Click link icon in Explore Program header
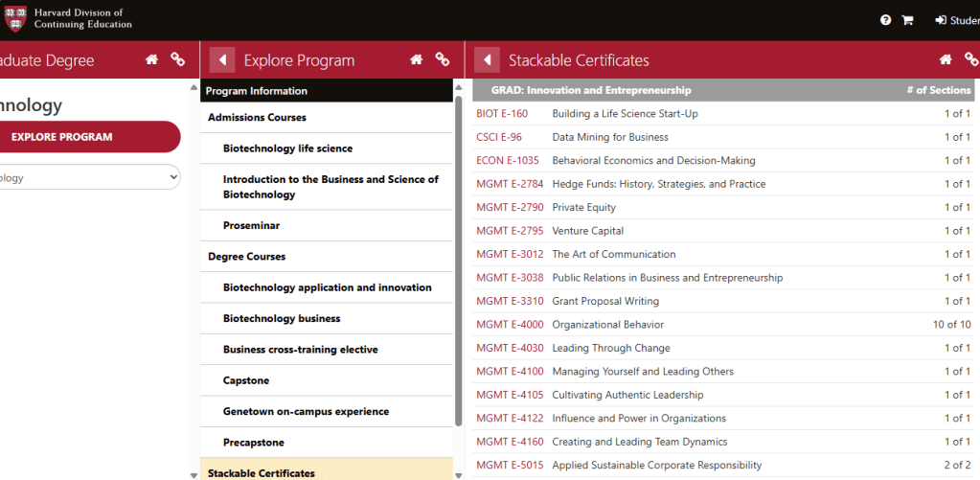Viewport: 980px width, 480px height. (x=442, y=59)
